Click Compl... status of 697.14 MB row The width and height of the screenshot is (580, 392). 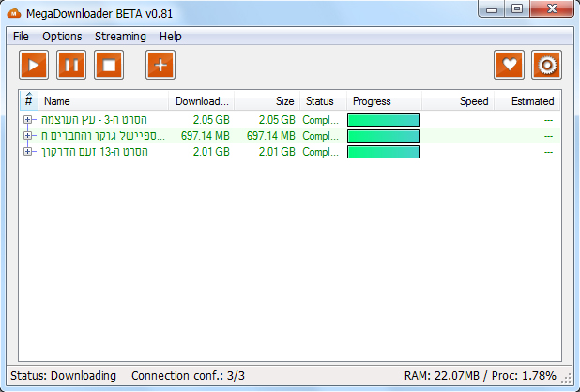tap(320, 136)
